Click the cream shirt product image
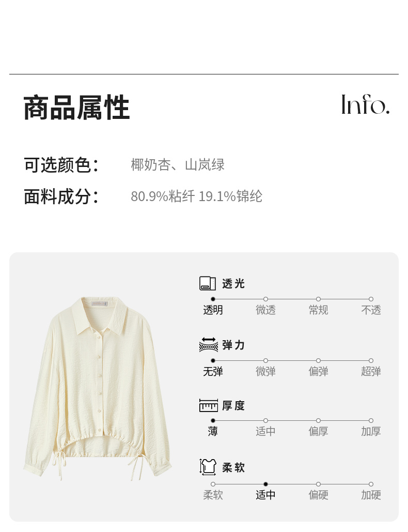The width and height of the screenshot is (408, 532). point(98,388)
